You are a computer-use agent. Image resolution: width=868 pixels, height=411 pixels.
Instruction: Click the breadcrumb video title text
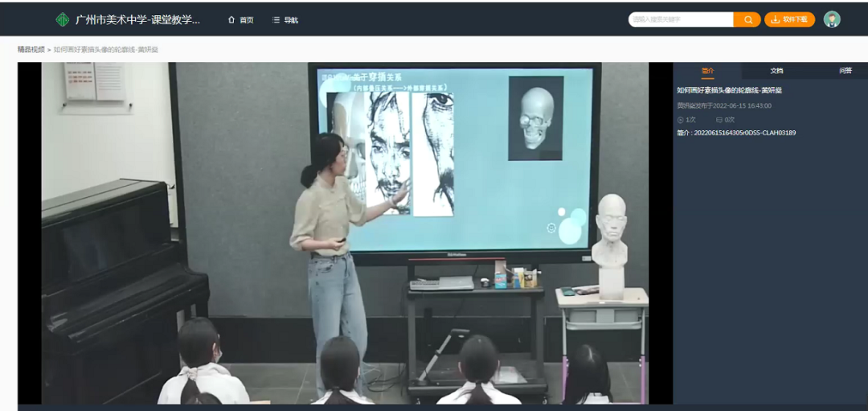[105, 50]
